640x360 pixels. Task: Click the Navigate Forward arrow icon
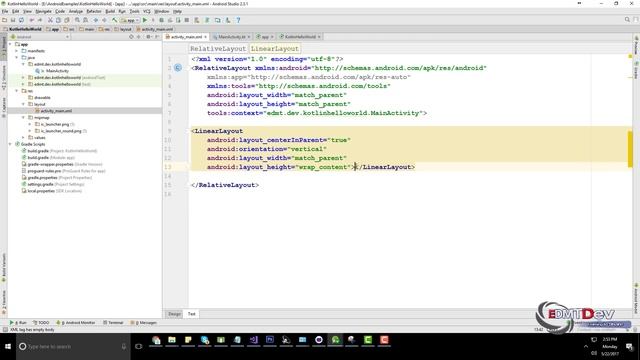tap(104, 20)
